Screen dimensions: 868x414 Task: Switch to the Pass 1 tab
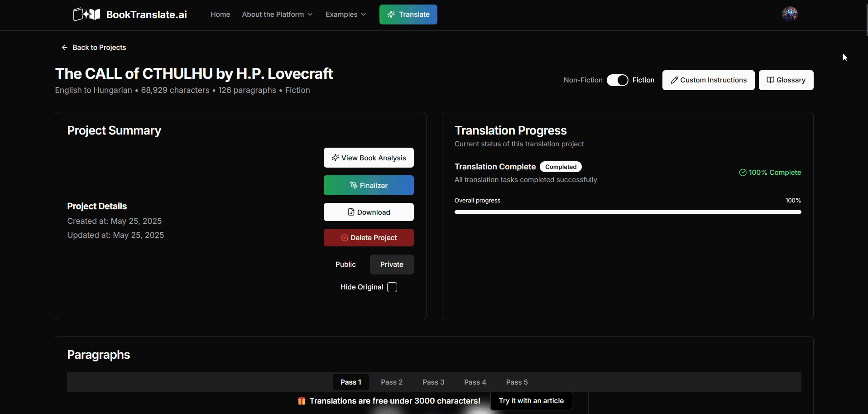tap(351, 382)
